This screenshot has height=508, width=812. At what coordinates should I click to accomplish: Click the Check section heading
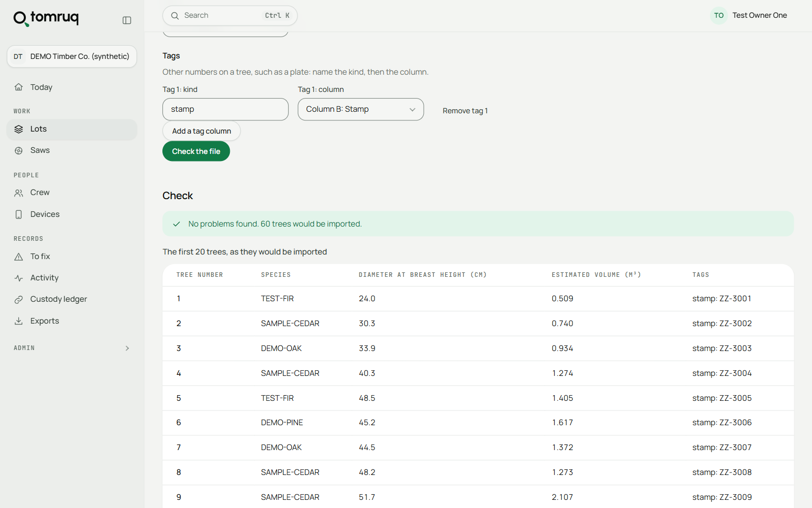(178, 196)
